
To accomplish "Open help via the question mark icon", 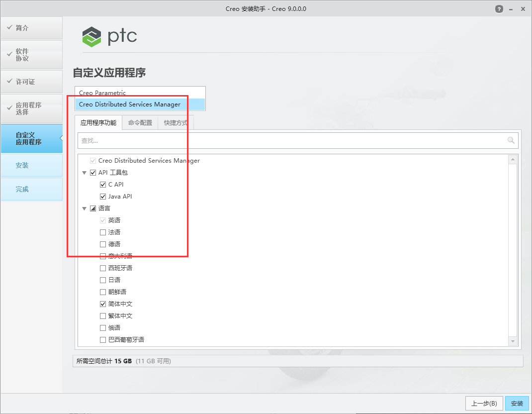I will [499, 8].
